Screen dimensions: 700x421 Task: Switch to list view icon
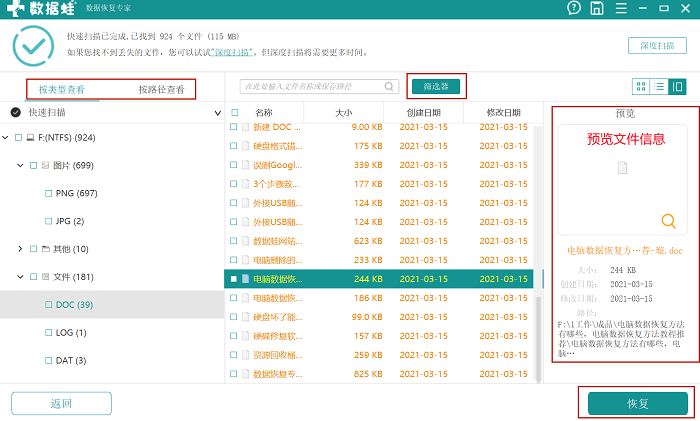click(x=659, y=86)
